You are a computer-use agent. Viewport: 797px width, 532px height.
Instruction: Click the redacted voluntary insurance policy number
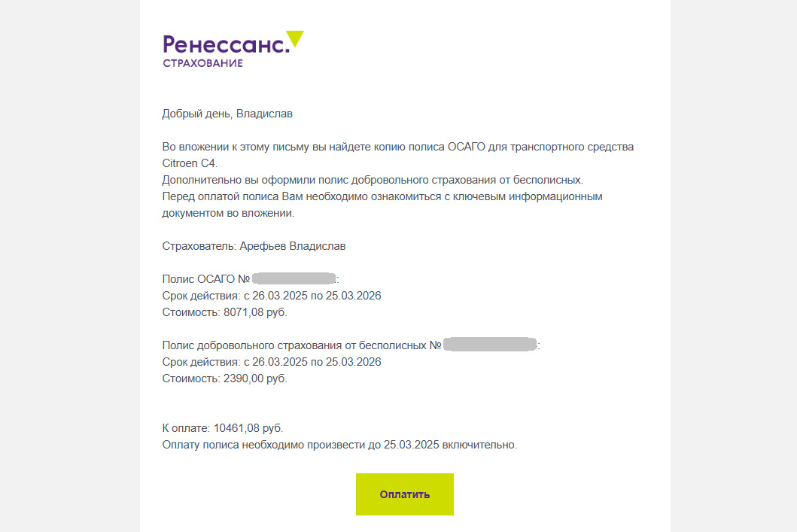489,345
